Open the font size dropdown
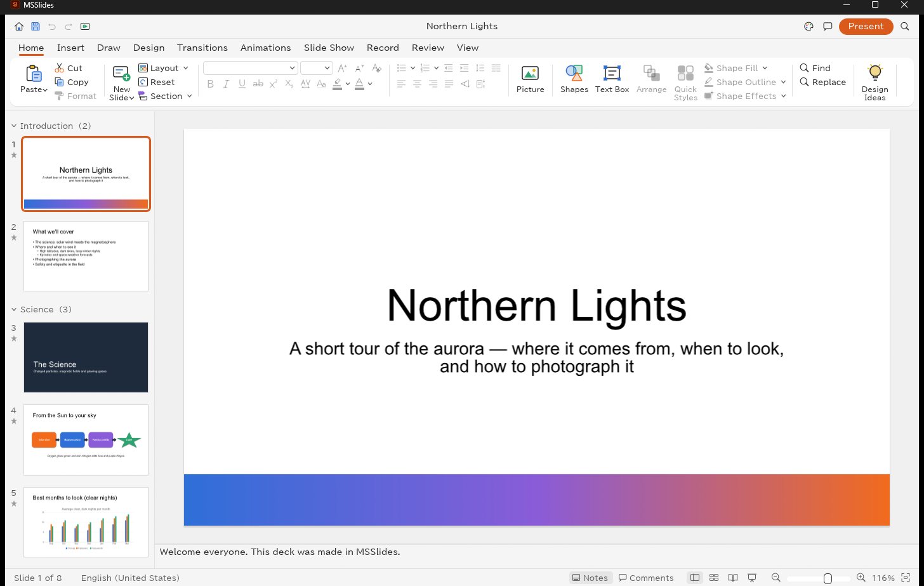Image resolution: width=924 pixels, height=586 pixels. click(x=327, y=68)
